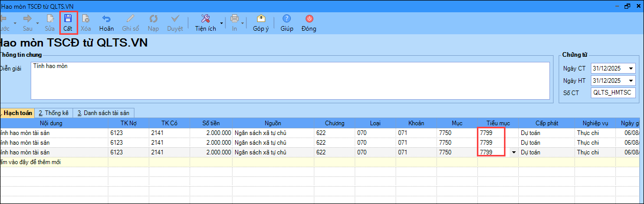Click the Tiểu mục column header
This screenshot has width=644, height=204.
click(498, 123)
